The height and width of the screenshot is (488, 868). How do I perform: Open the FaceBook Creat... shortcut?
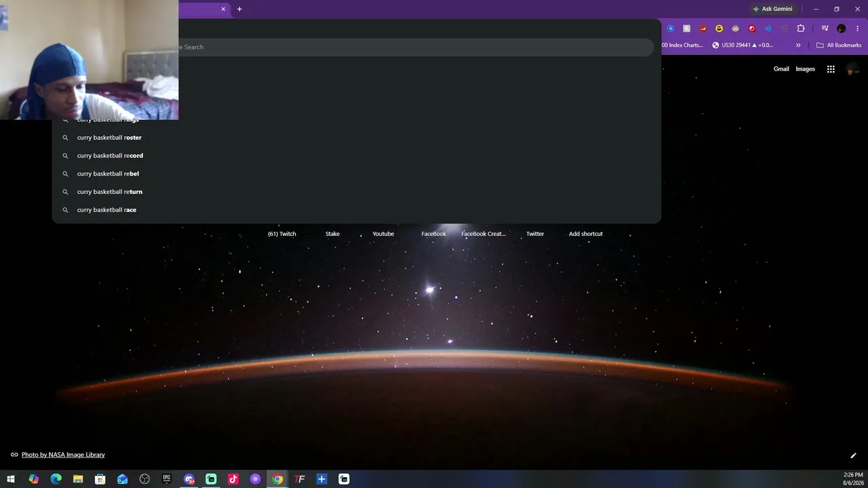pyautogui.click(x=484, y=234)
